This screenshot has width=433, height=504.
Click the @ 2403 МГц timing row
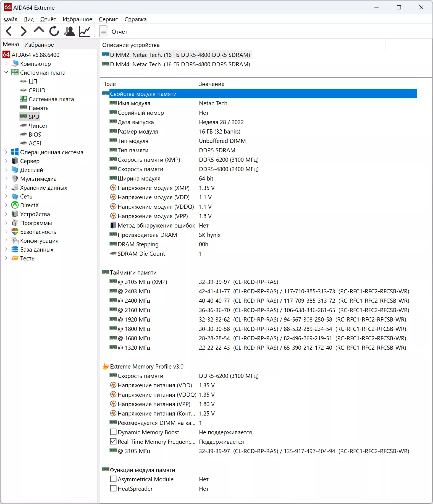259,291
